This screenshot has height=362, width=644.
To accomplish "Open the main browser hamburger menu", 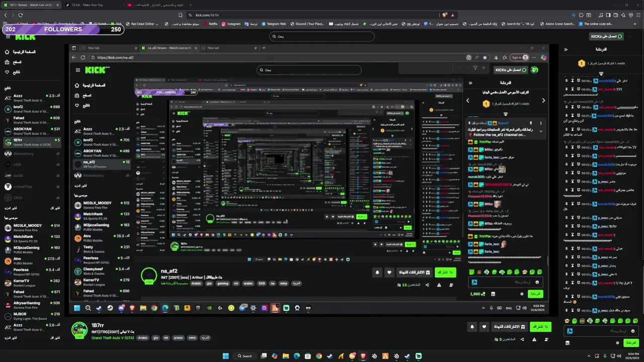I will click(x=639, y=15).
